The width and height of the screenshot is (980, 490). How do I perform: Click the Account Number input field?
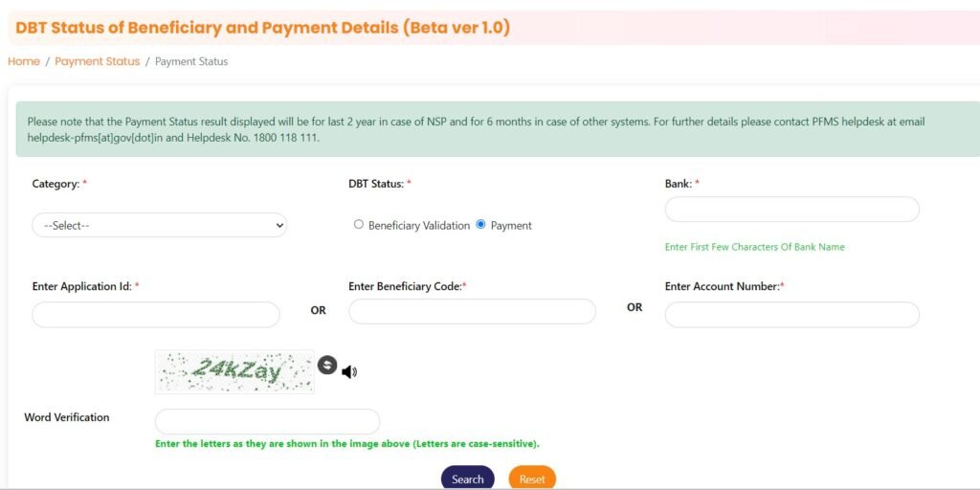point(791,315)
